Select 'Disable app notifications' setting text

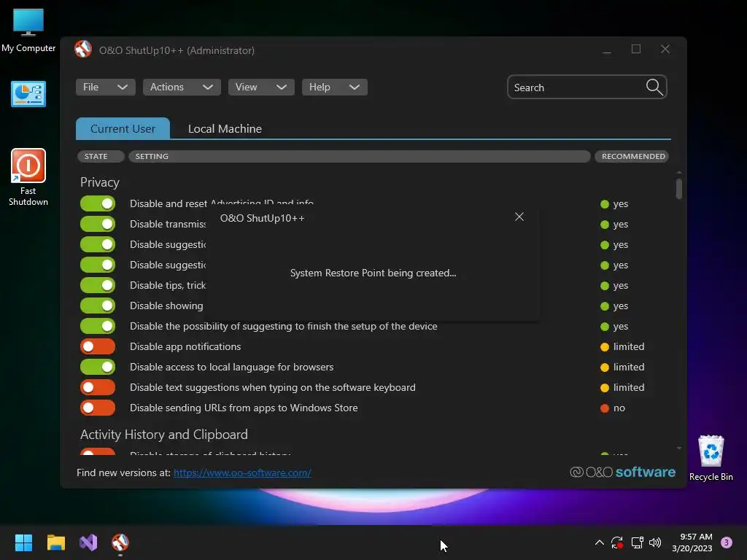click(x=185, y=346)
